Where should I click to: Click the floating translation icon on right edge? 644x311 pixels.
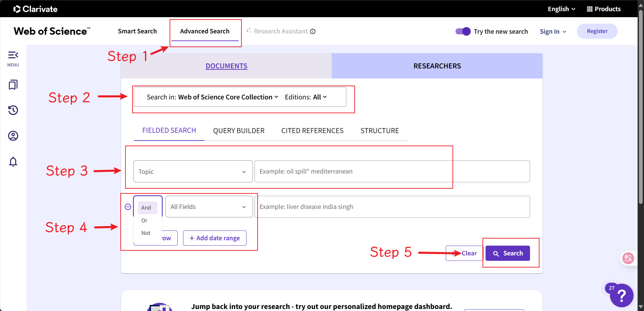pos(628,258)
